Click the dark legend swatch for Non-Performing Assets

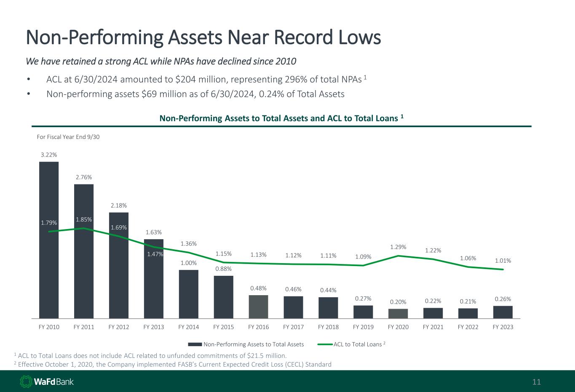click(195, 344)
